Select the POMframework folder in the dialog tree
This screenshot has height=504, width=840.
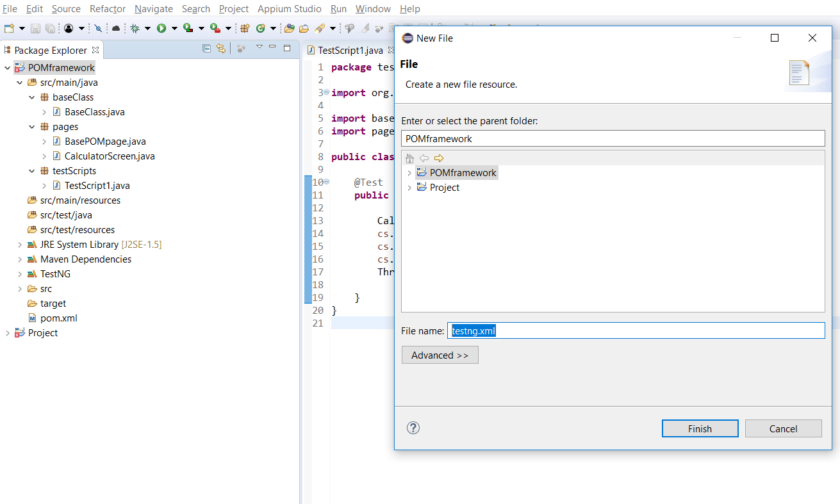(463, 172)
